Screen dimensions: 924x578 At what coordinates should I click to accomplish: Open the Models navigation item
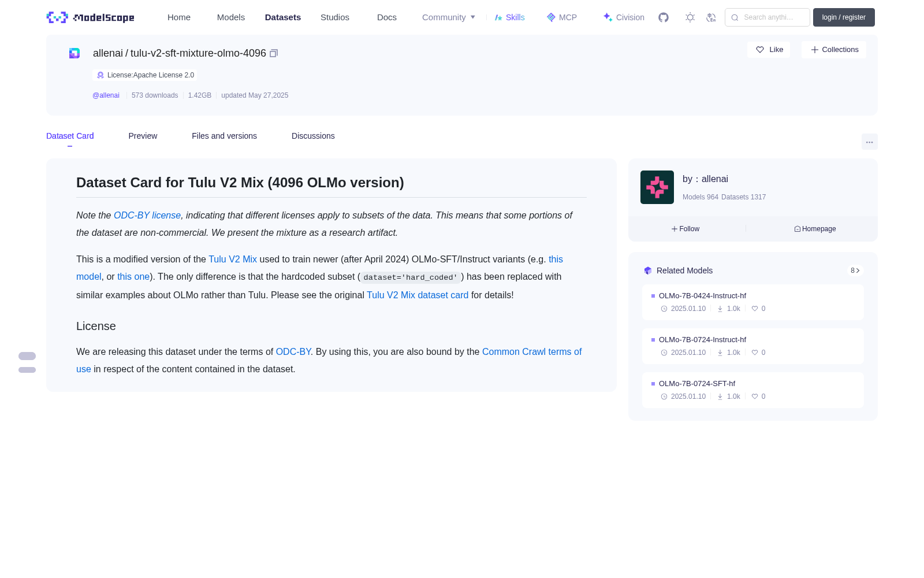tap(231, 17)
